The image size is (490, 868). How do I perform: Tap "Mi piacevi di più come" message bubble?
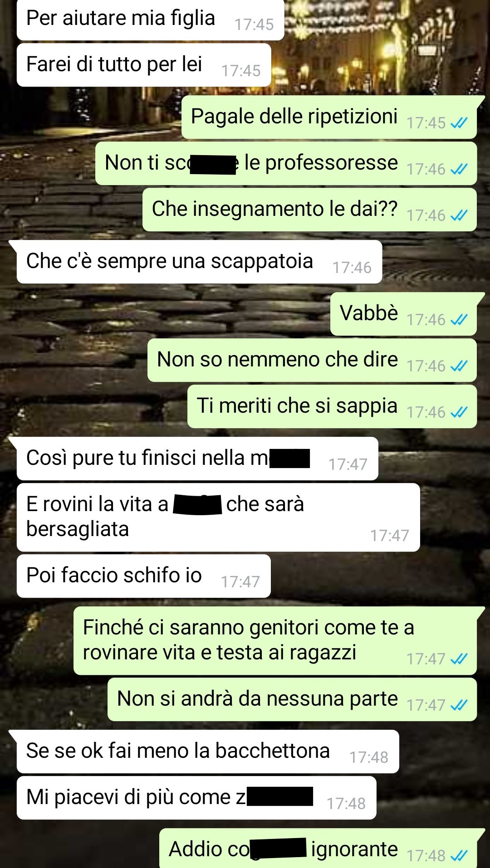point(196,798)
